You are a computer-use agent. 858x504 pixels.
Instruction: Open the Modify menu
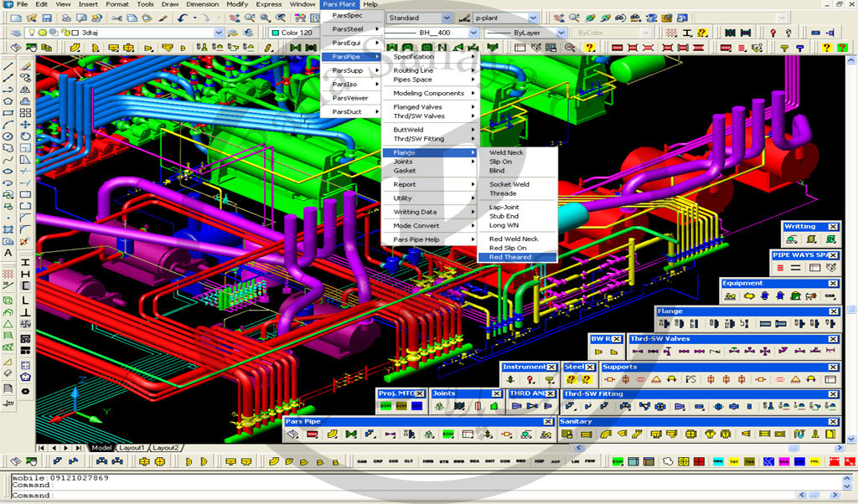pos(237,4)
